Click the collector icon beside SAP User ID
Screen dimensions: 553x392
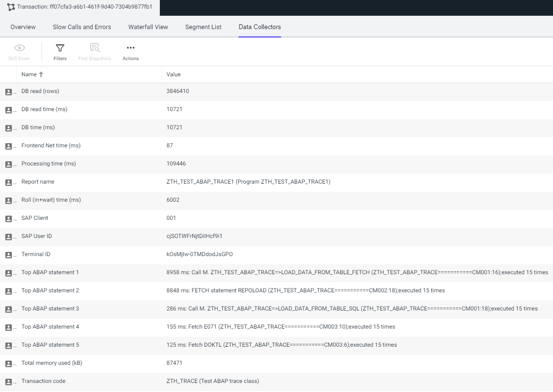click(x=9, y=237)
